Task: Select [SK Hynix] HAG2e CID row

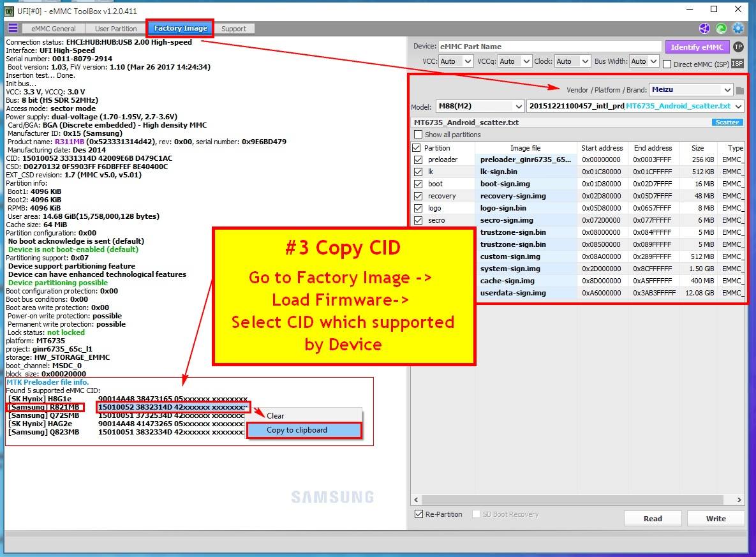Action: tap(126, 424)
